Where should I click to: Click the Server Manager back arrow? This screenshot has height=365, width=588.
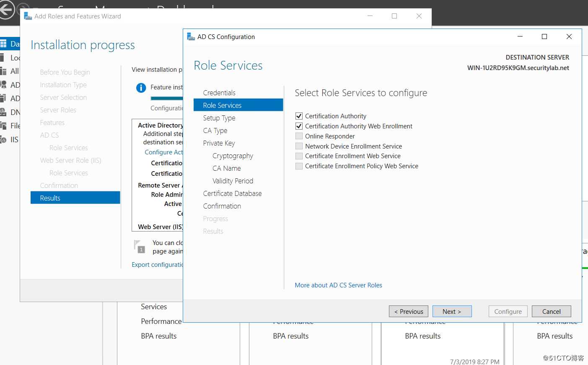tap(6, 10)
